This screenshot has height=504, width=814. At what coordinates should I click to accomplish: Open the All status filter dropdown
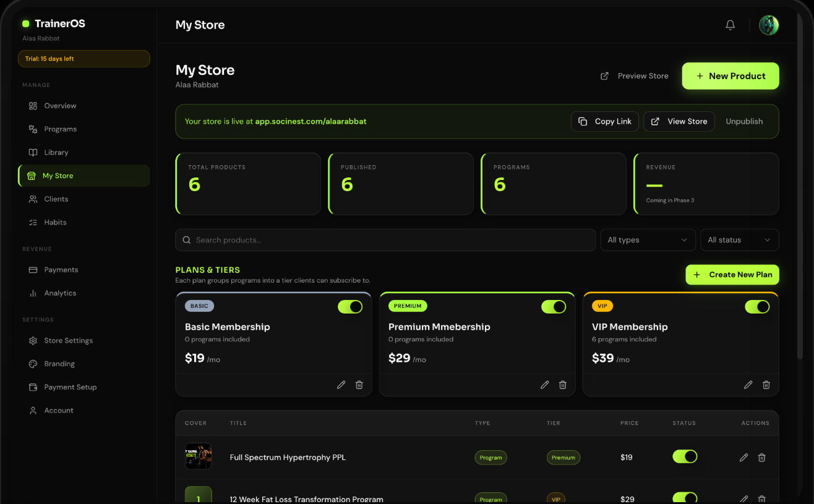[740, 240]
